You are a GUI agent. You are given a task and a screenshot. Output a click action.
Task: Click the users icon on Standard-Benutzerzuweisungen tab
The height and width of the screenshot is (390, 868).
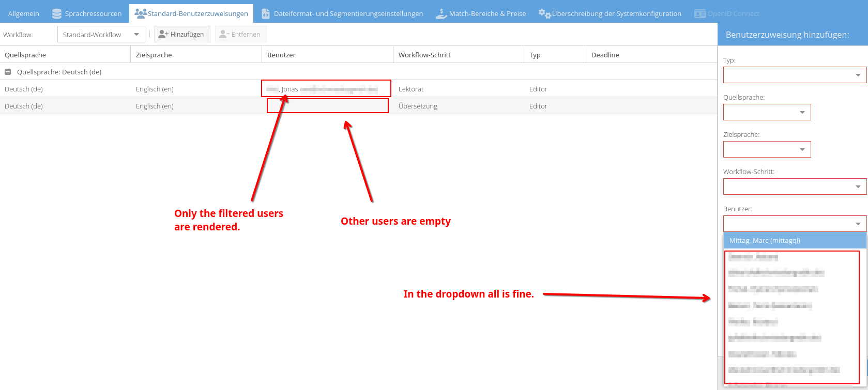coord(140,13)
